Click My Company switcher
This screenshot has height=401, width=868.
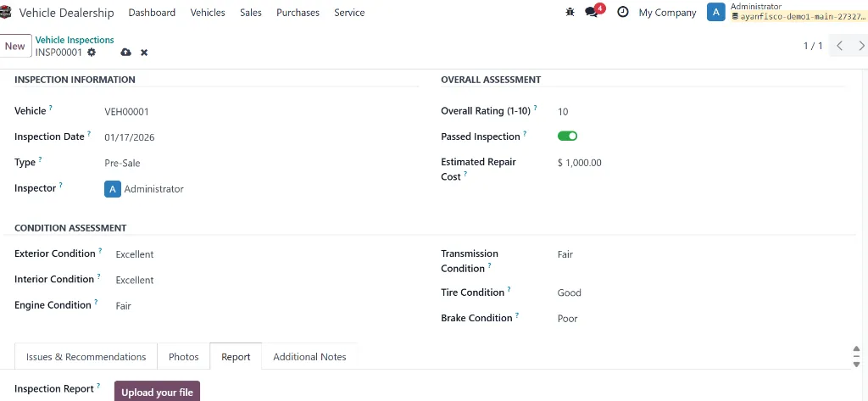[x=668, y=12]
